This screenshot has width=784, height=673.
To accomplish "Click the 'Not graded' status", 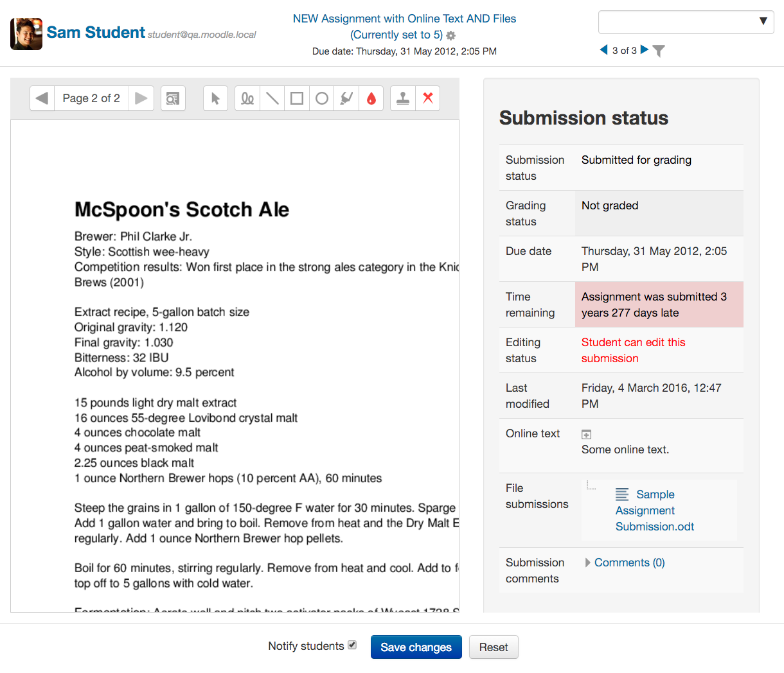I will coord(610,205).
